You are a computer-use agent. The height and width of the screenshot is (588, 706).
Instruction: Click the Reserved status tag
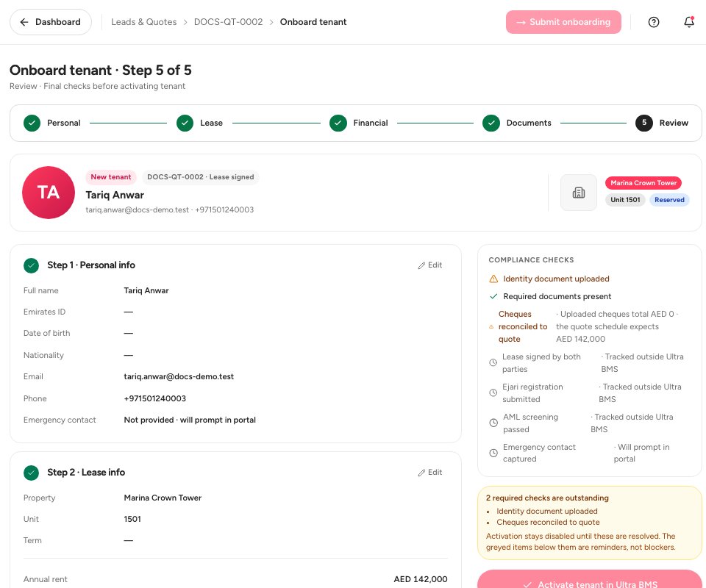669,200
